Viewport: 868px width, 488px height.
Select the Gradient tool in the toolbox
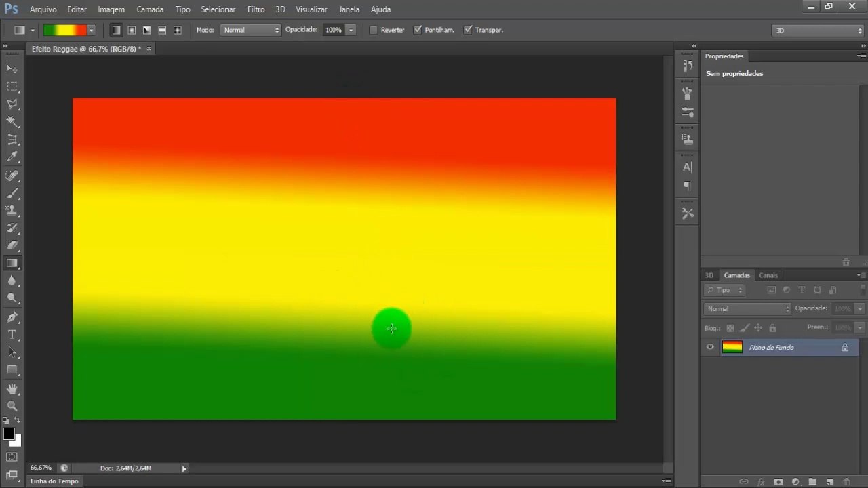coord(12,264)
